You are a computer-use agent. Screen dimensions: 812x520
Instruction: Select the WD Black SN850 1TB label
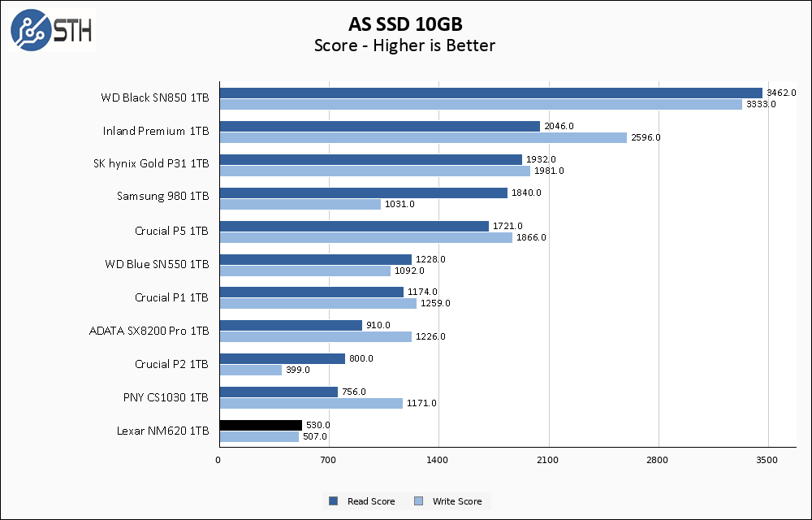pyautogui.click(x=155, y=97)
